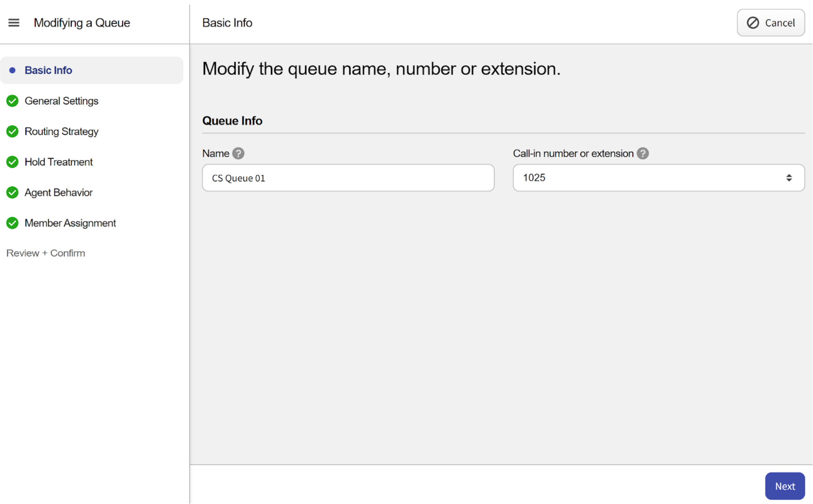Click the Basic Info blue step dot
Screen dimensions: 813x504
[x=12, y=70]
